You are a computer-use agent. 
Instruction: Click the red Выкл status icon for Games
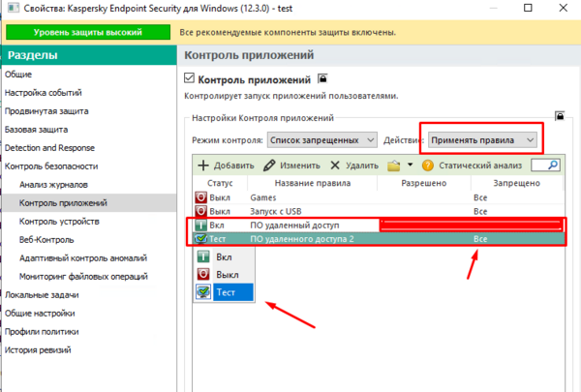tap(200, 197)
